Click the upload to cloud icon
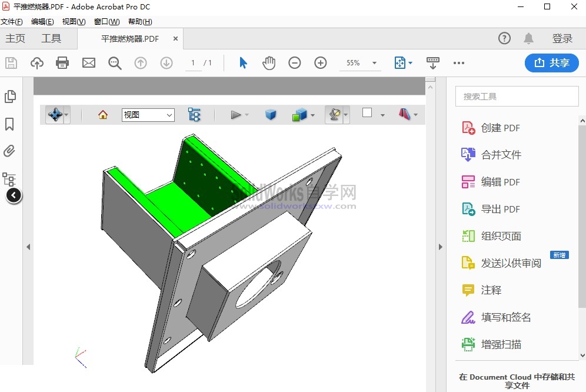Viewport: 586px width, 392px height. (x=37, y=63)
